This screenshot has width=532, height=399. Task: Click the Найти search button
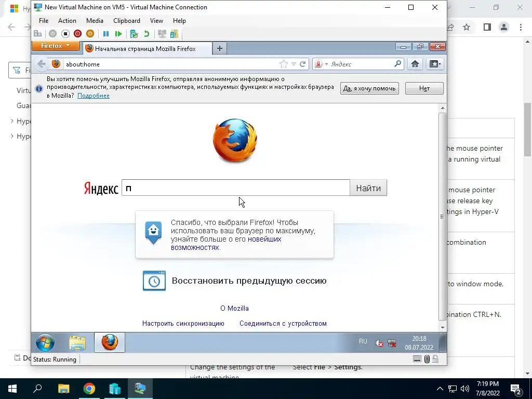368,188
